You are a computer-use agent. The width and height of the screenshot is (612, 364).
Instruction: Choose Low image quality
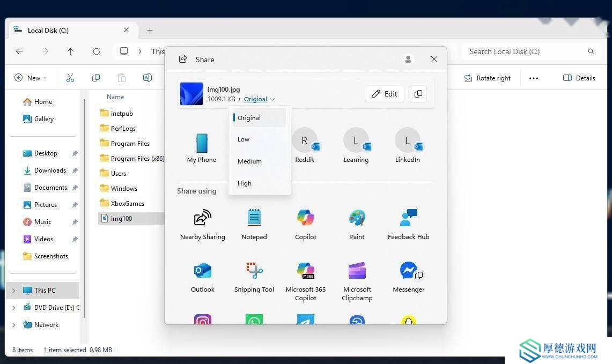(259, 139)
